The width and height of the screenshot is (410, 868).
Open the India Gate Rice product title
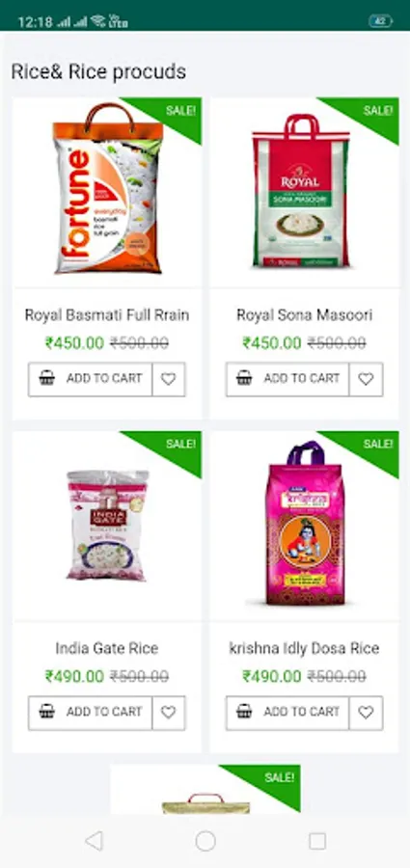(107, 648)
